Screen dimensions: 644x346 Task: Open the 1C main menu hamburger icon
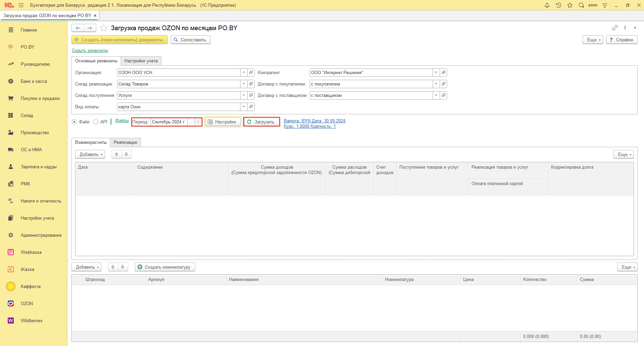coord(21,5)
